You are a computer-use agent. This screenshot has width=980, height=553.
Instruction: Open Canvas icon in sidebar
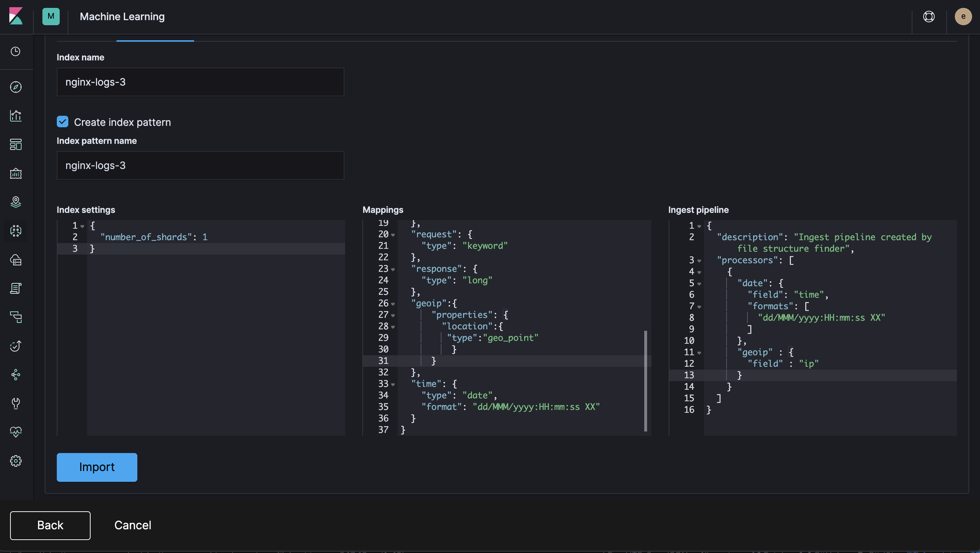pos(15,174)
